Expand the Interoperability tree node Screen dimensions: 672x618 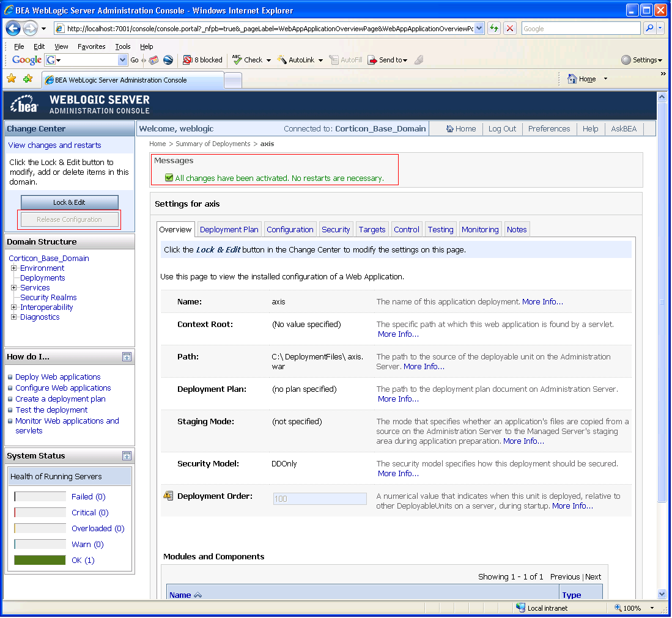(x=13, y=307)
